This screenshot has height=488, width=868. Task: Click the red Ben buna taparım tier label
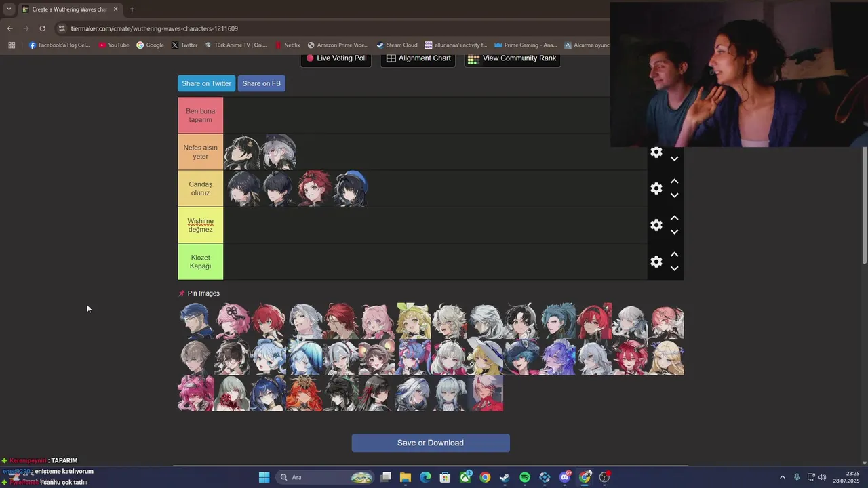click(x=200, y=115)
